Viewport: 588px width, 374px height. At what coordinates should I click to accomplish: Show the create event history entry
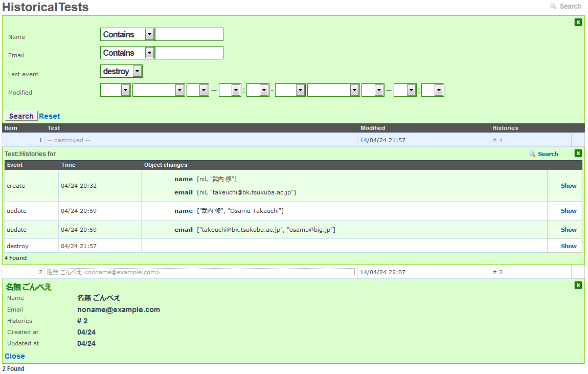[x=569, y=186]
